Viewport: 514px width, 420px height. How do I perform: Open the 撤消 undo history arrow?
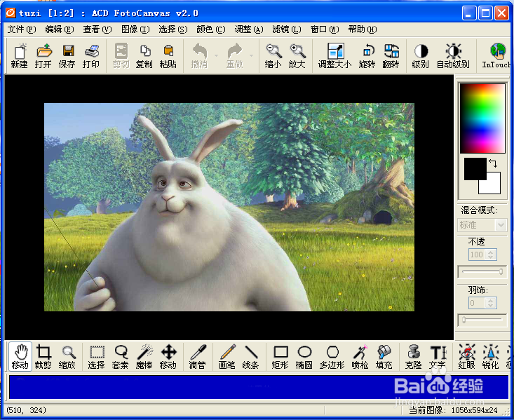coord(217,55)
